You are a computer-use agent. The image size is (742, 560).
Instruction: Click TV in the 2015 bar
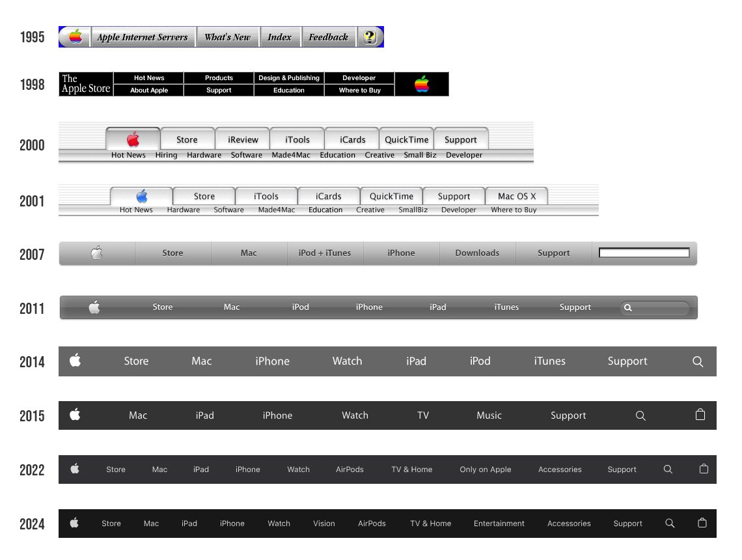click(x=423, y=415)
